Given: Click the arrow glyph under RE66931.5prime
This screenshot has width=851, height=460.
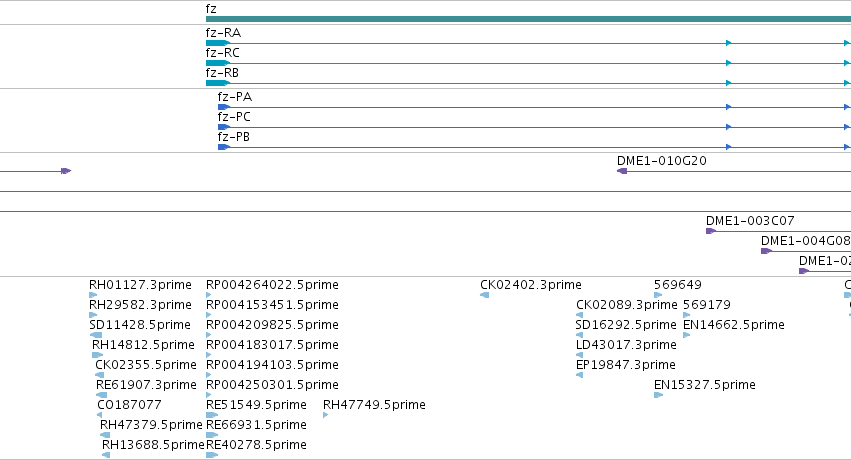Looking at the screenshot, I should coord(212,436).
